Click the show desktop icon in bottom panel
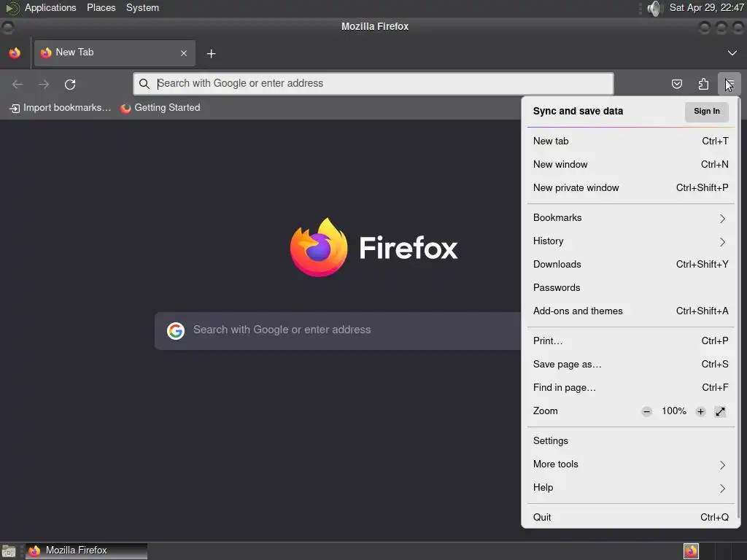The height and width of the screenshot is (560, 747). tap(9, 551)
